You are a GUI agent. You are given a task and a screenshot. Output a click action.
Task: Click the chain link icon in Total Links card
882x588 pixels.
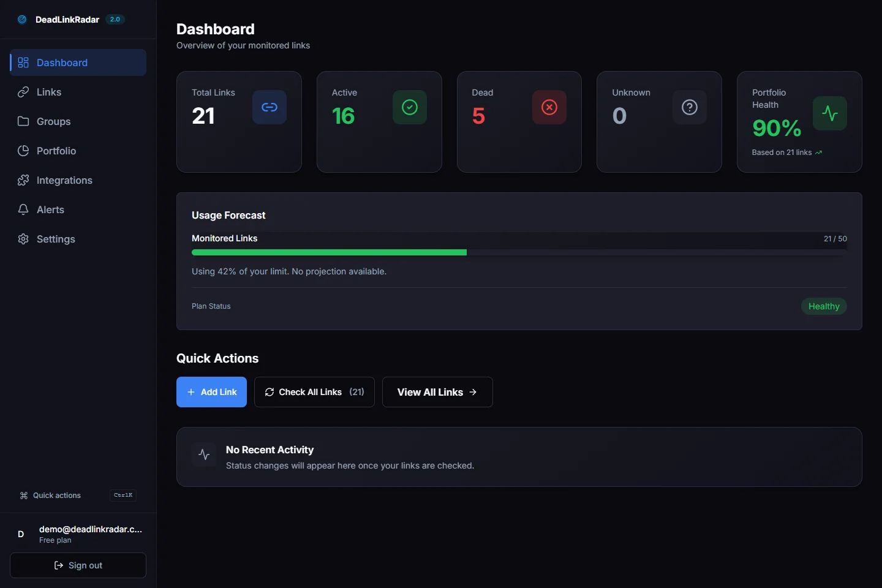click(269, 107)
